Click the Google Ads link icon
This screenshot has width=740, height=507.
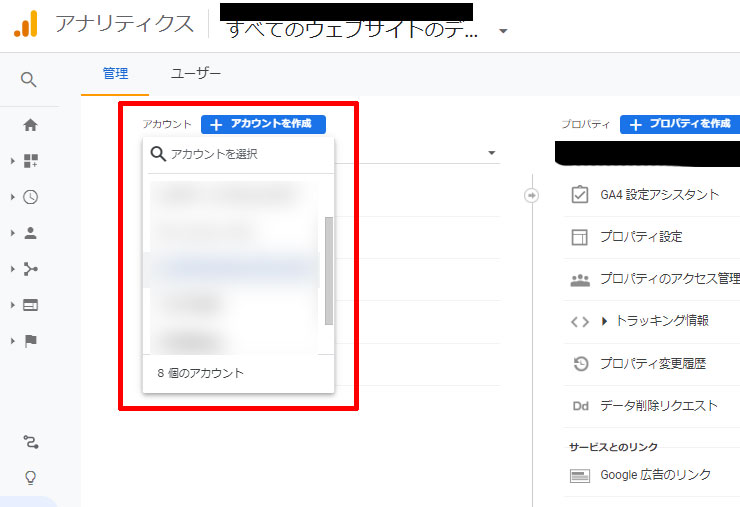(580, 475)
